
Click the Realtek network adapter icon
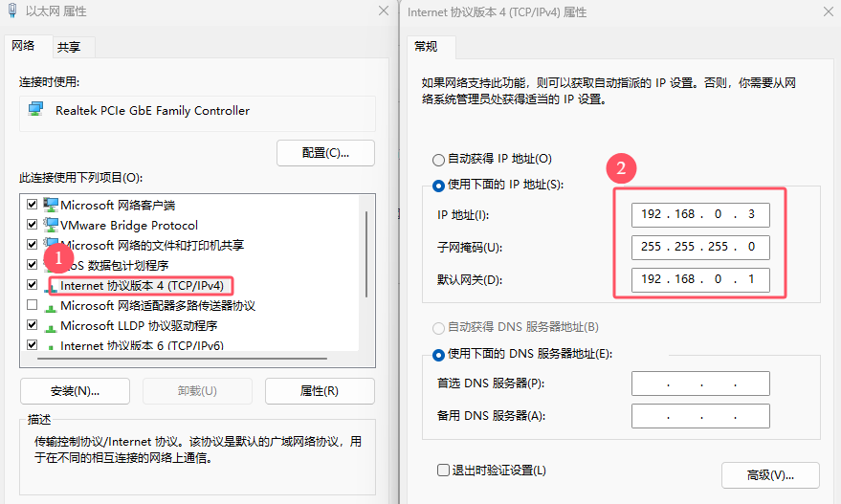(x=35, y=110)
